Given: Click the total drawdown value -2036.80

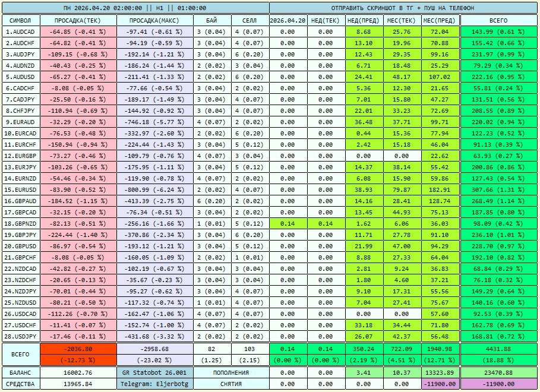Looking at the screenshot, I should click(78, 349).
